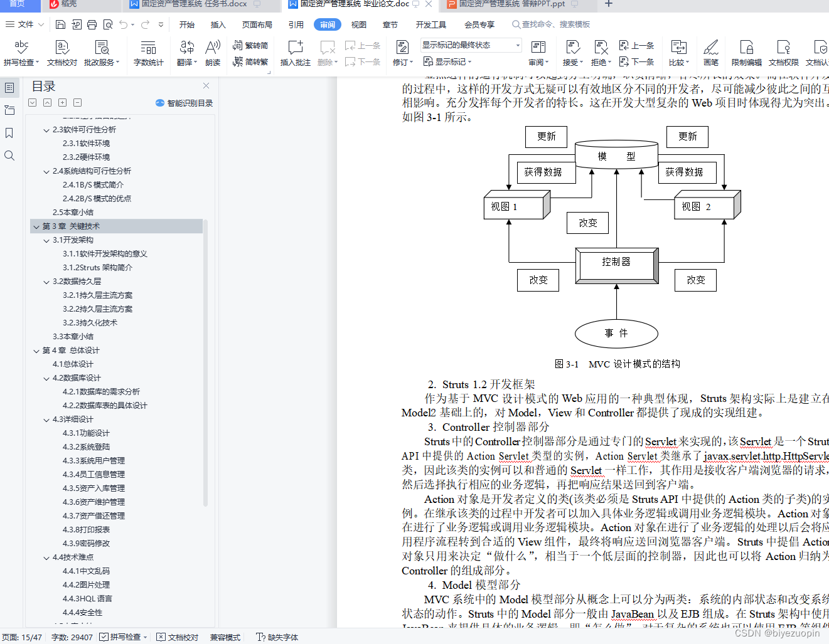The width and height of the screenshot is (829, 644).
Task: Click 限制编辑 restrict editing
Action: 746,53
